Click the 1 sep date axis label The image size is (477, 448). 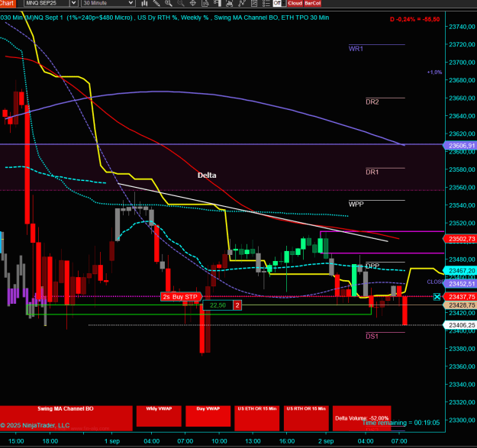click(x=112, y=441)
